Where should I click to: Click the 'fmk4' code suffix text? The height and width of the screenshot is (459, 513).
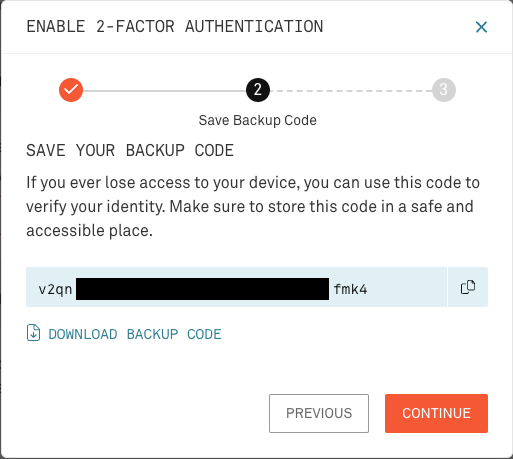[350, 289]
